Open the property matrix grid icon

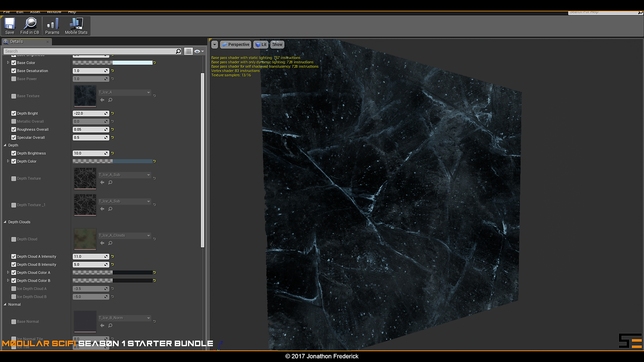[188, 51]
